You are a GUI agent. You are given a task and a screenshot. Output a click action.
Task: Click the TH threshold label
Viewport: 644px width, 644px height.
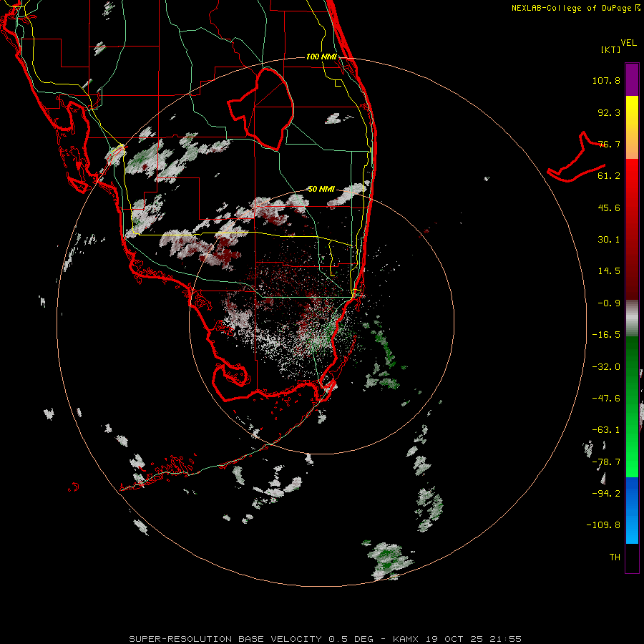615,557
